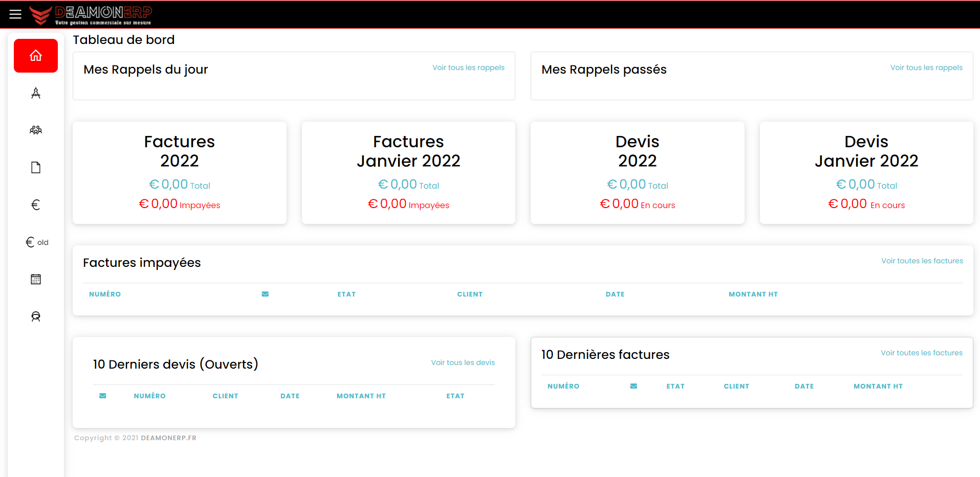Sort unpaid invoices by MONTANT HT
The height and width of the screenshot is (477, 980).
[753, 294]
